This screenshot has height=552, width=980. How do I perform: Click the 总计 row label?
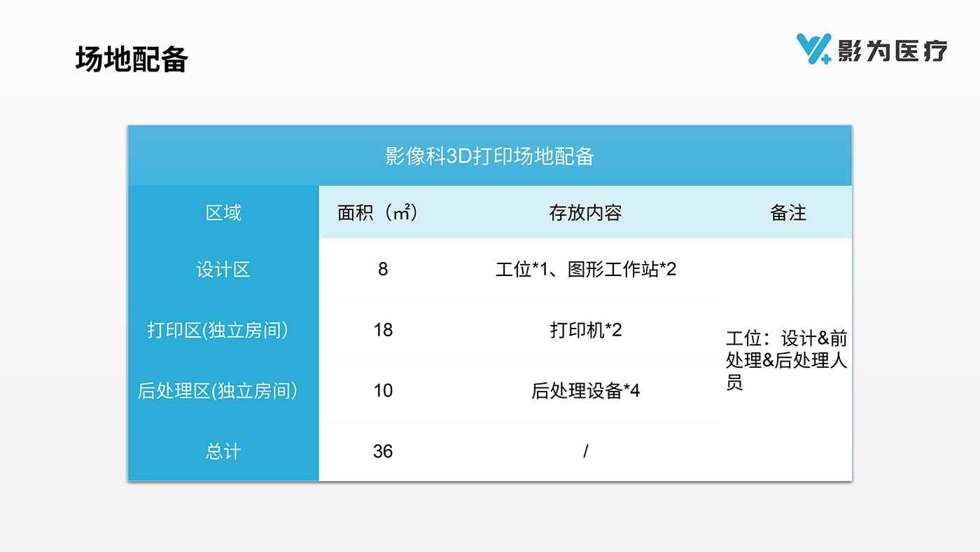[223, 451]
